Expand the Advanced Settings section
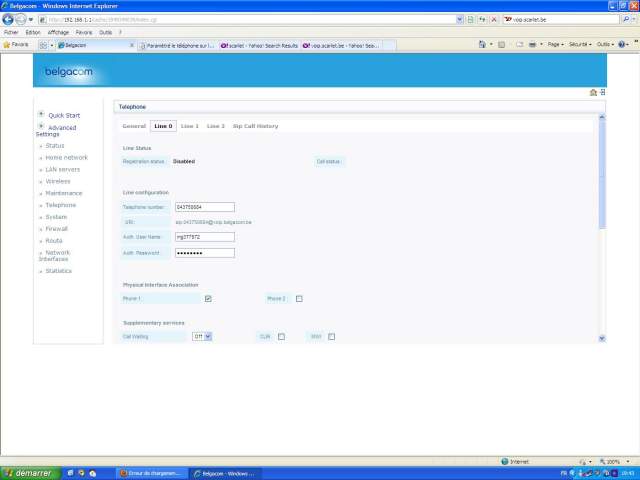The image size is (640, 480). [x=41, y=127]
